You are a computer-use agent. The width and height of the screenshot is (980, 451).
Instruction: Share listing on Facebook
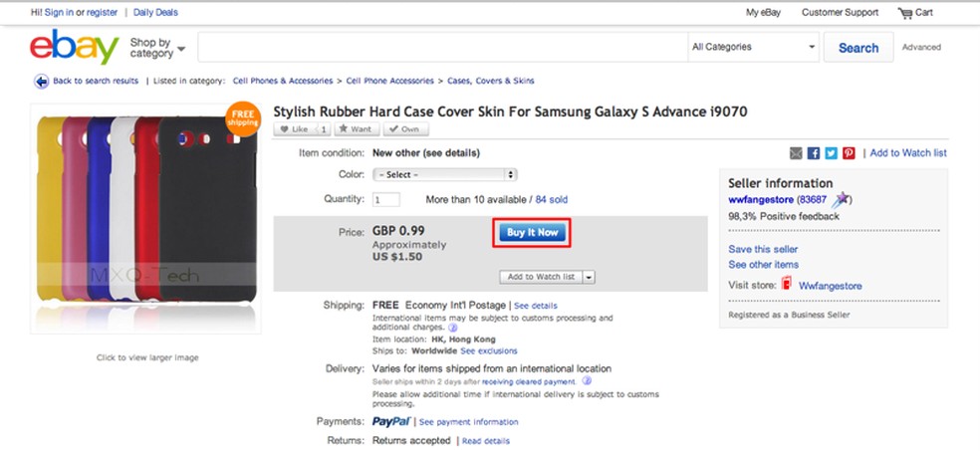click(814, 153)
